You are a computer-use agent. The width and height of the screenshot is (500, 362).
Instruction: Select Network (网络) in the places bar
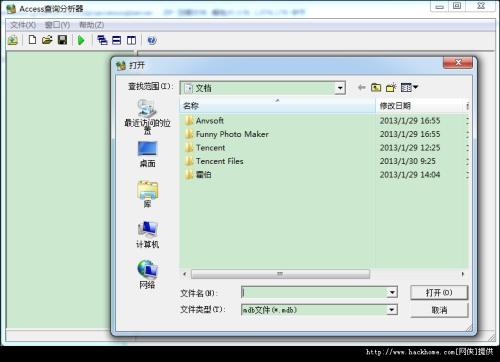pyautogui.click(x=147, y=275)
